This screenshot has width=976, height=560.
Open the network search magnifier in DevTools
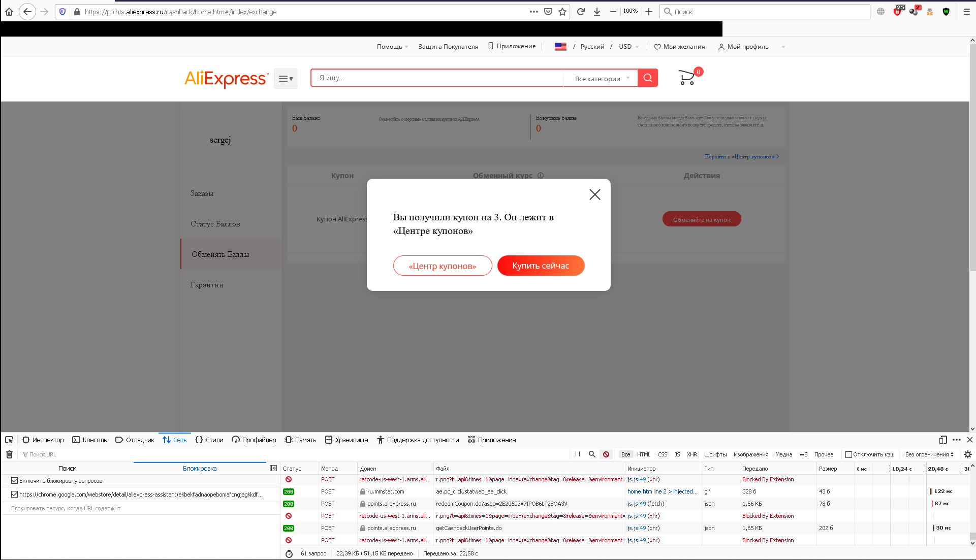point(592,454)
